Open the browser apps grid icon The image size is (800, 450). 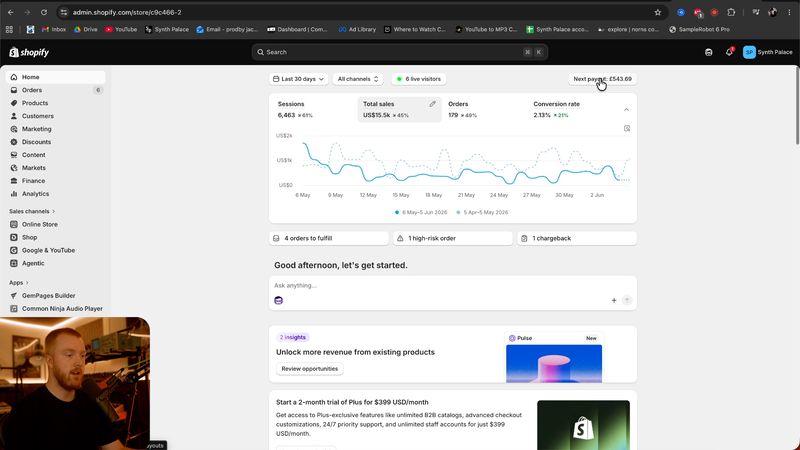9,30
